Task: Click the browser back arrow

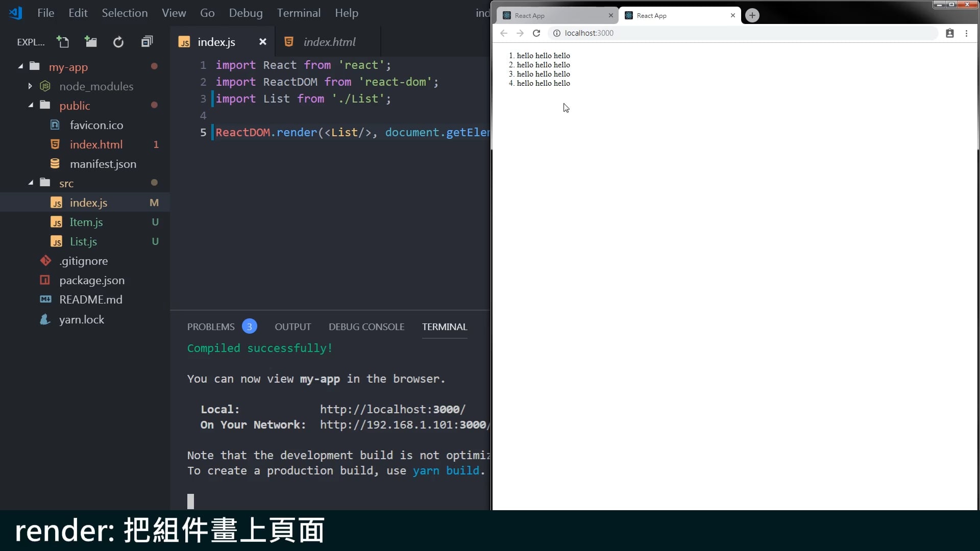Action: point(504,33)
